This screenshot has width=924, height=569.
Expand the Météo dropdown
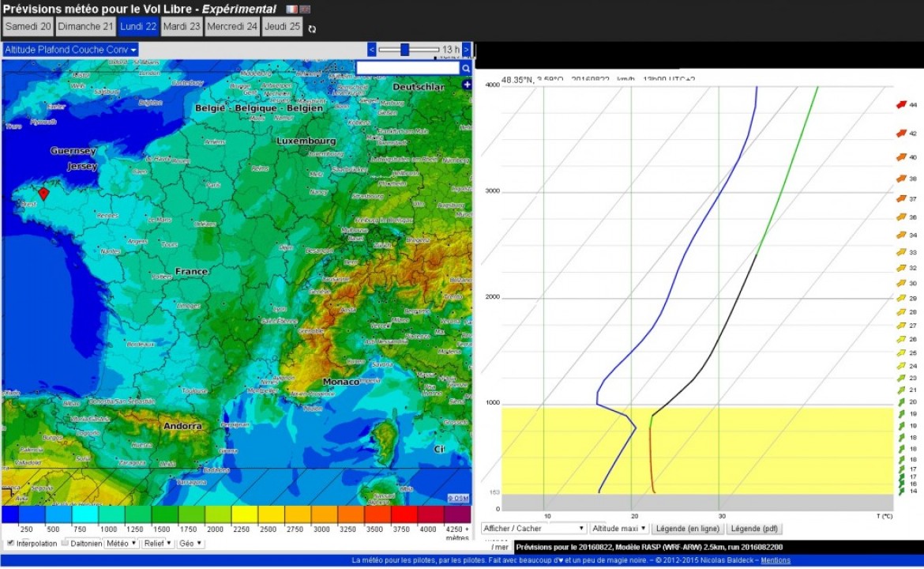(122, 544)
